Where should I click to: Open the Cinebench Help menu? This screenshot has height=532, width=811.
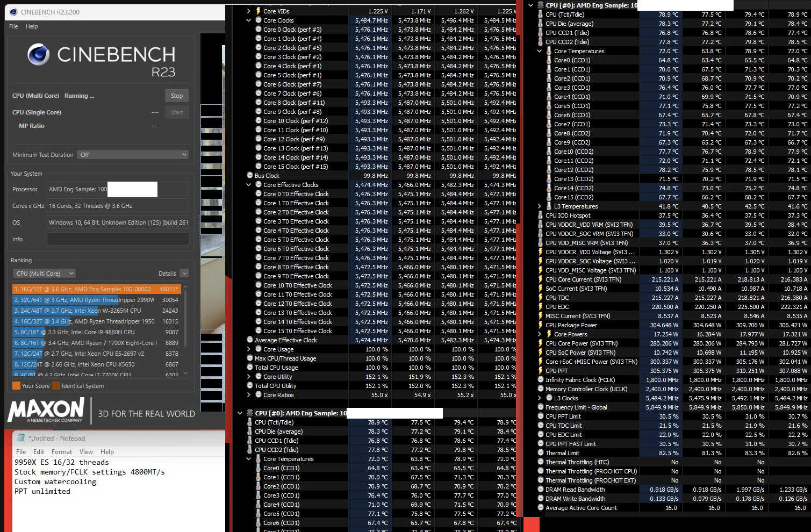(32, 26)
